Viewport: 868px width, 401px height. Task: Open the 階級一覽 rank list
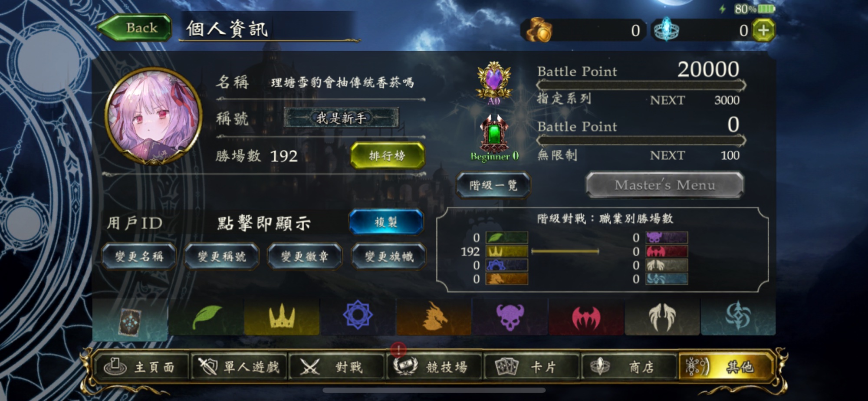493,185
